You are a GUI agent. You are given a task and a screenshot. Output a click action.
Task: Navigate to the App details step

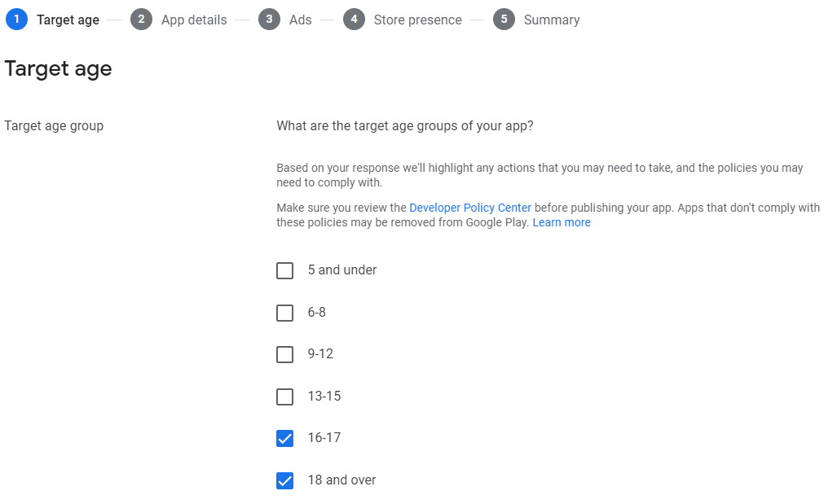(x=193, y=20)
